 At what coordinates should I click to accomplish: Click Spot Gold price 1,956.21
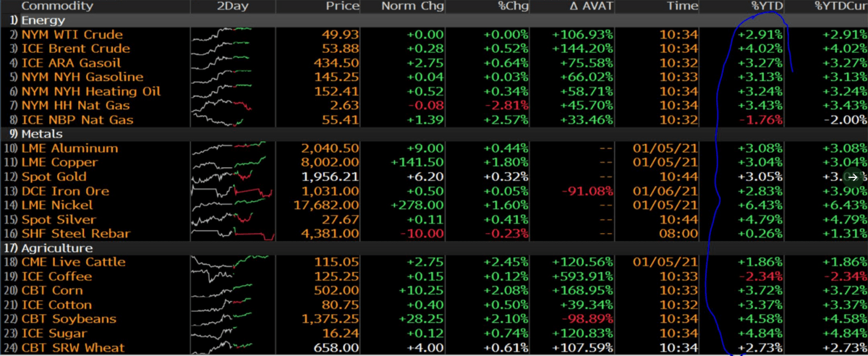331,177
